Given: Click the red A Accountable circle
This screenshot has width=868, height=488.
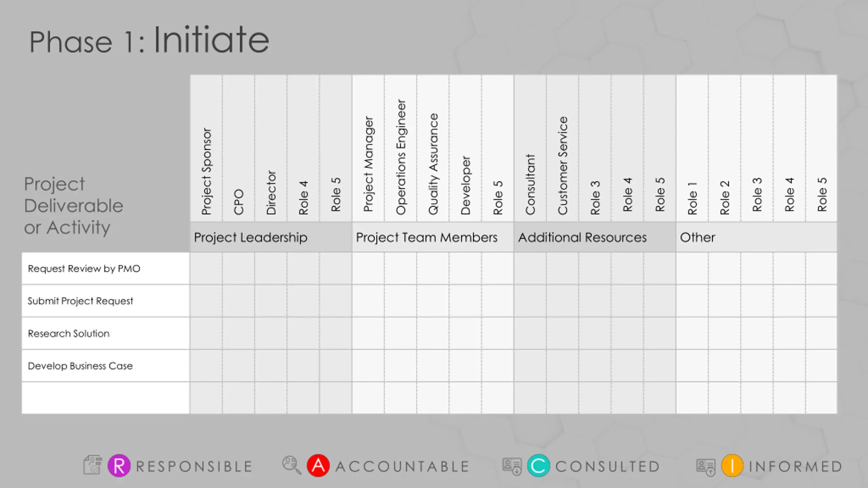Looking at the screenshot, I should tap(318, 466).
